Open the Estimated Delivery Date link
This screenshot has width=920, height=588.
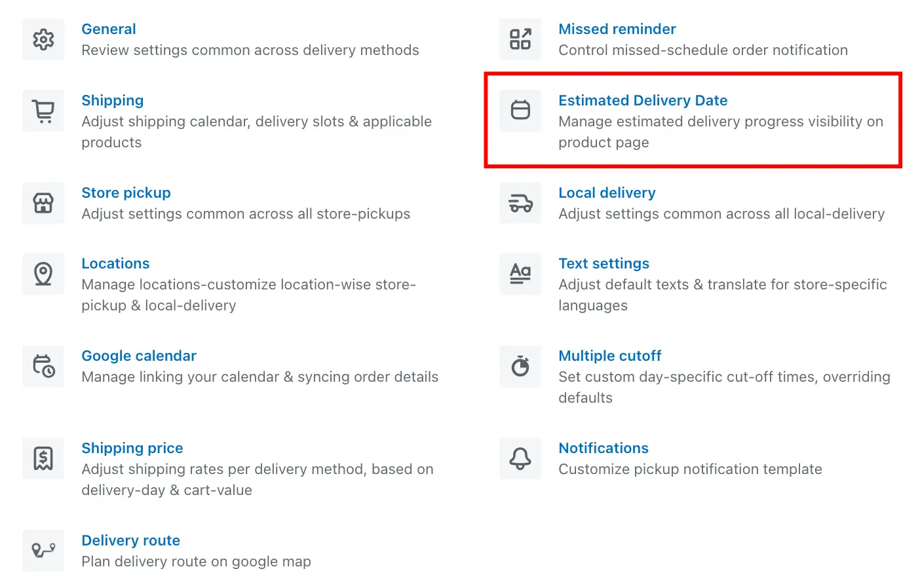[x=643, y=100]
